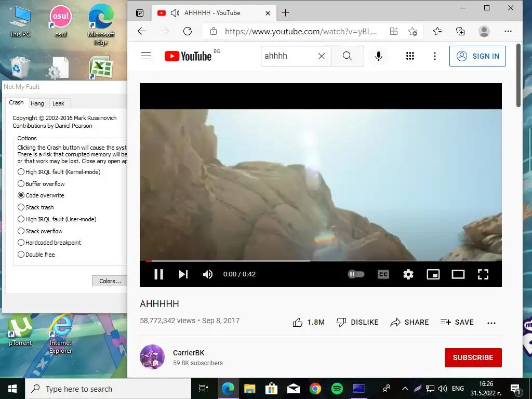Click the Edge address bar URL
Viewport: 532px width, 399px height.
(x=301, y=32)
